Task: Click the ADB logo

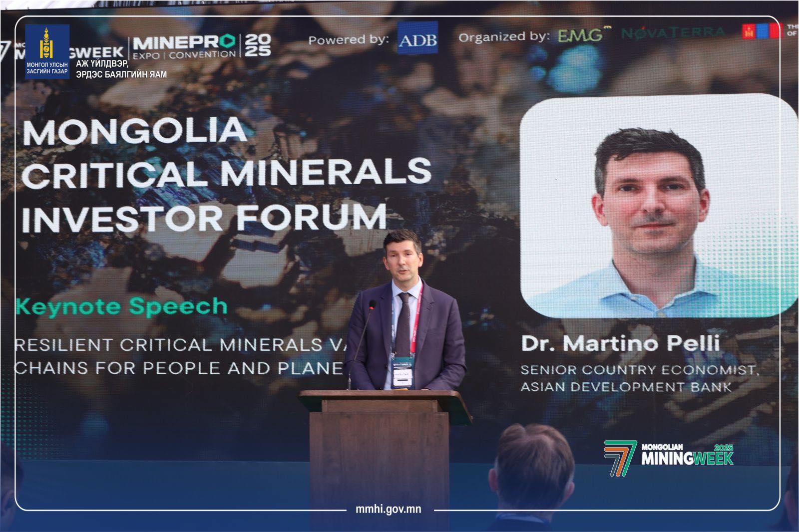Action: [x=417, y=38]
